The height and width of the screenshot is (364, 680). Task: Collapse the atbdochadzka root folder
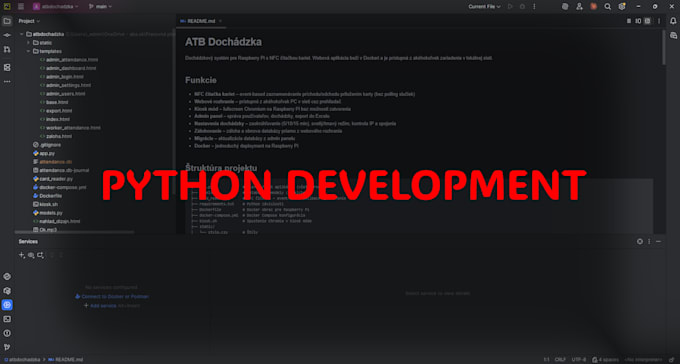point(22,34)
